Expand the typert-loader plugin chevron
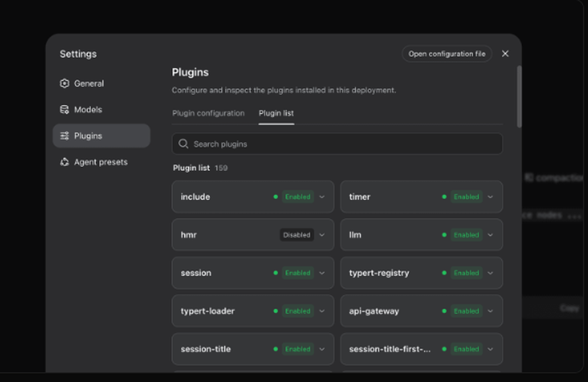588x382 pixels. click(322, 311)
